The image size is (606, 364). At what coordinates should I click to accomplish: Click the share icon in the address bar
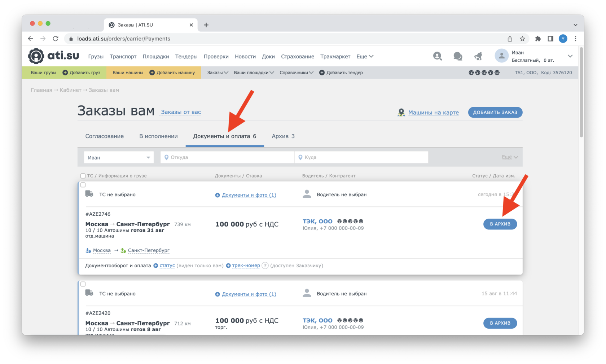tap(510, 39)
